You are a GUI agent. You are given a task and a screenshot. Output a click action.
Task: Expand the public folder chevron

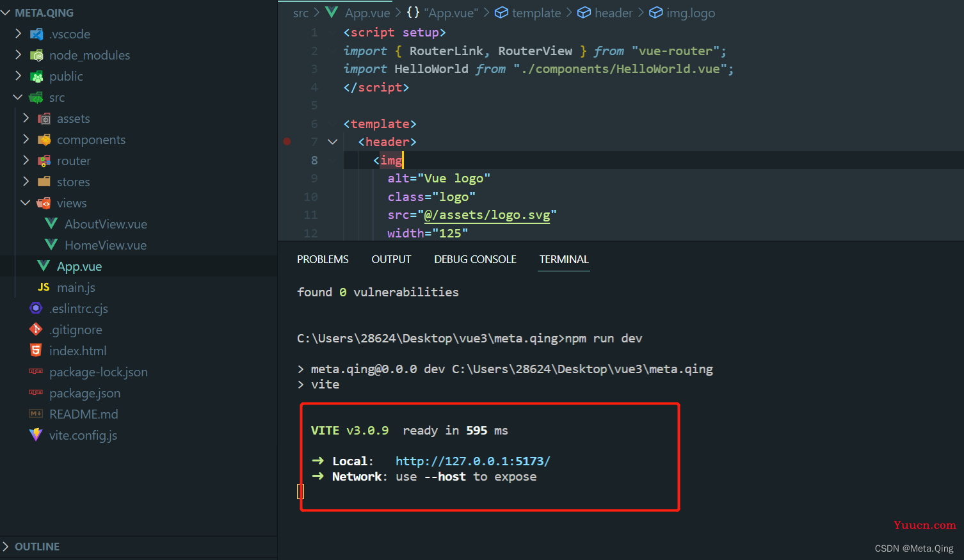pos(18,76)
